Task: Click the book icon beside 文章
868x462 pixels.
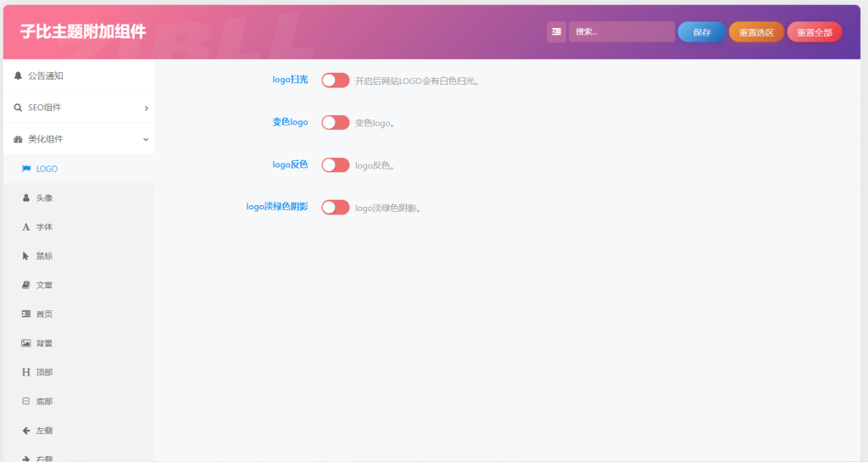Action: coord(26,285)
